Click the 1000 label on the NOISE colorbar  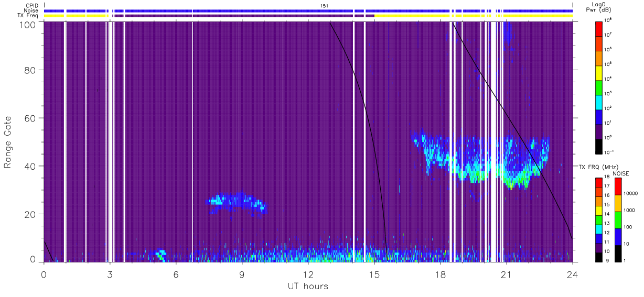[629, 210]
